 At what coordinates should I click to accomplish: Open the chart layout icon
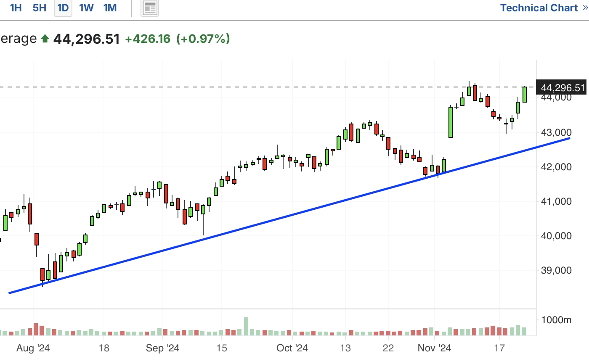click(x=150, y=8)
